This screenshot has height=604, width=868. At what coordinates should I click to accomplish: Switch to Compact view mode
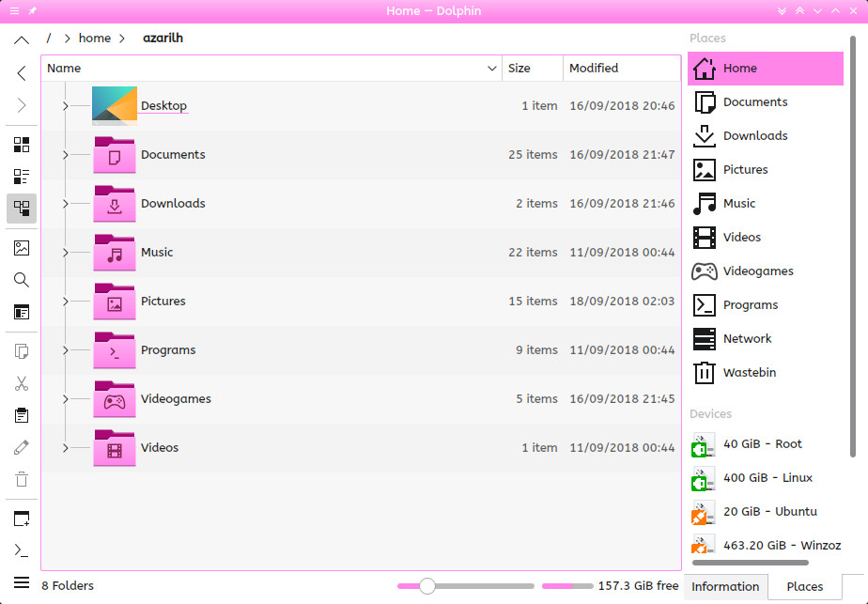(x=22, y=177)
